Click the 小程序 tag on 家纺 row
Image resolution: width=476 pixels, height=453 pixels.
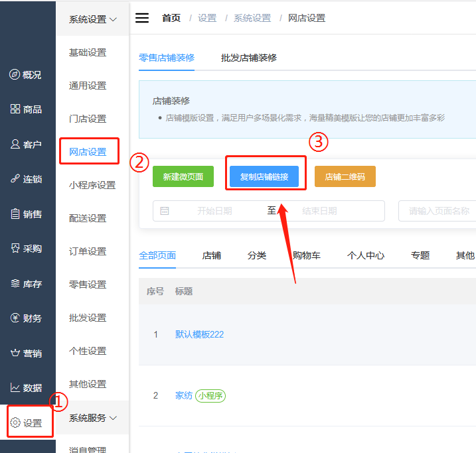[210, 396]
